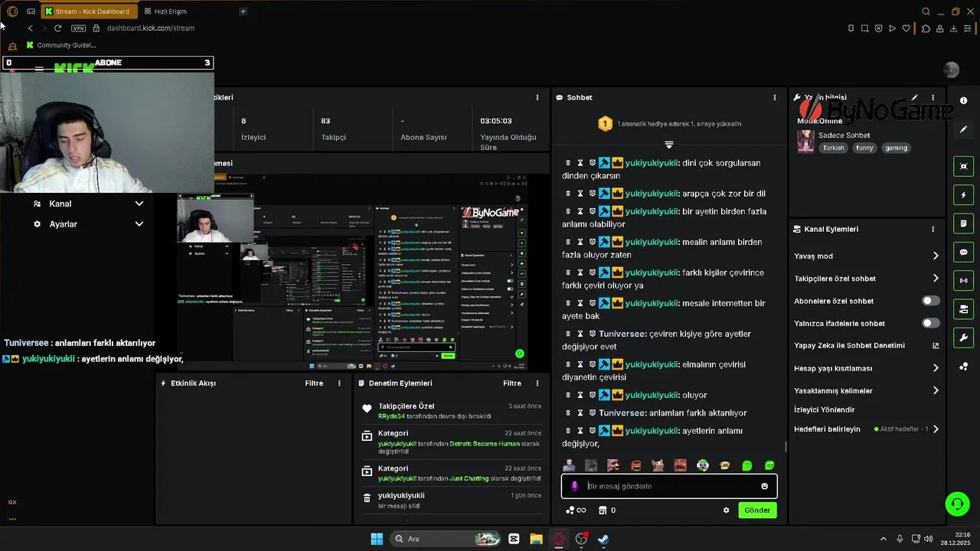The width and height of the screenshot is (980, 551).
Task: Click the points infinity icon below chat
Action: [575, 510]
